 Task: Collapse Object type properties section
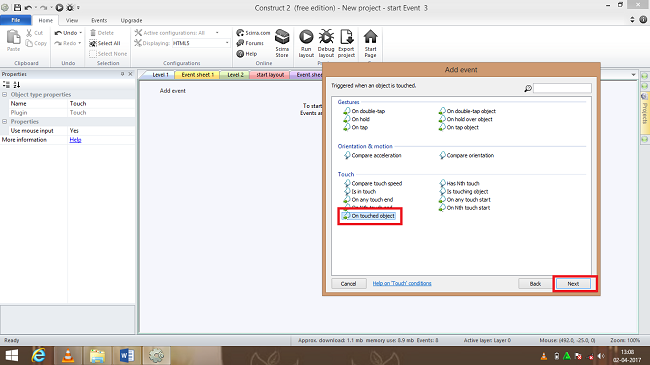tap(5, 95)
